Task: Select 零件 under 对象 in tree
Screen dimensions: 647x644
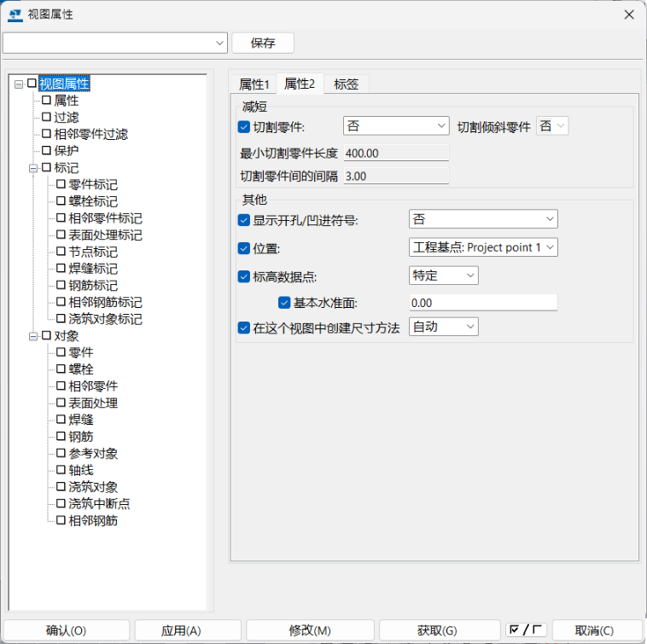Action: 81,352
